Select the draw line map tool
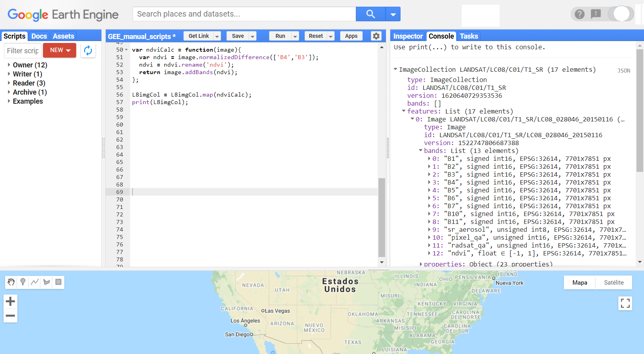This screenshot has width=644, height=354. point(35,282)
